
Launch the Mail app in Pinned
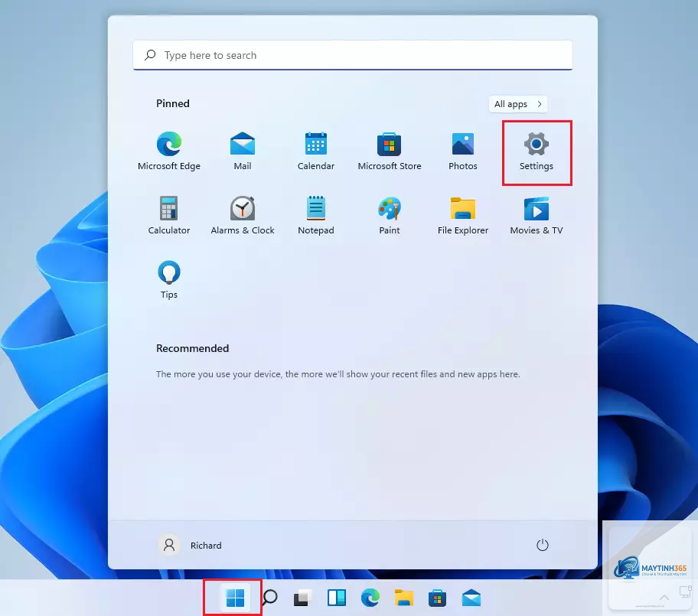[243, 152]
